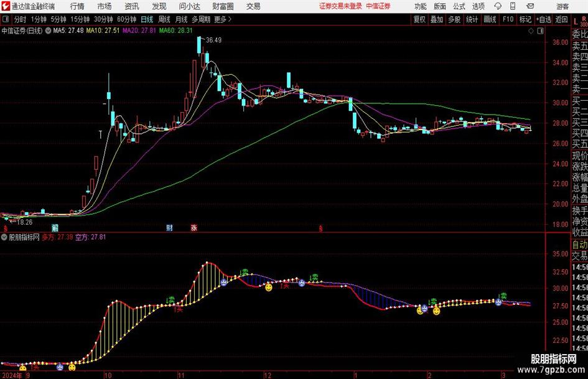Click the 解 info marker on chart
588x379 pixels.
[x=55, y=227]
